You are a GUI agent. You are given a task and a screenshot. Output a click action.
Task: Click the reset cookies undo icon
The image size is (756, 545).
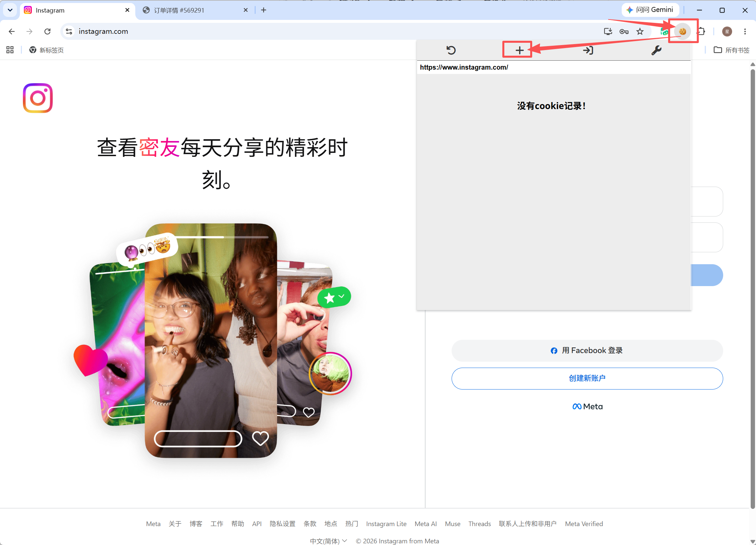point(451,50)
